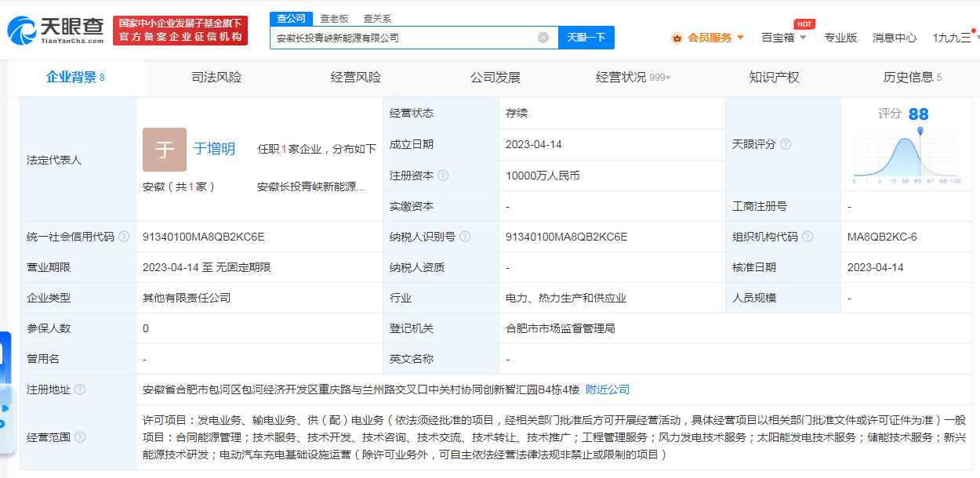
Task: Switch to 查公司 search tab
Action: (x=291, y=18)
